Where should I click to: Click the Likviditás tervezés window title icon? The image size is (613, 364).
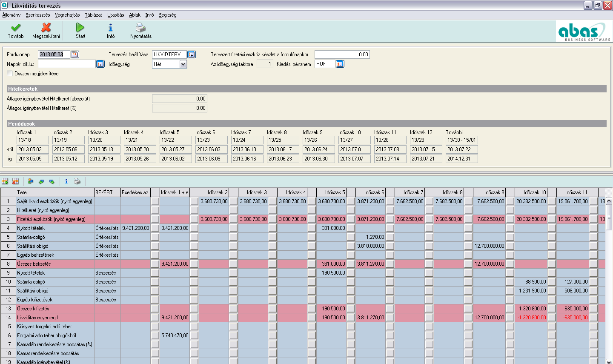(5, 5)
